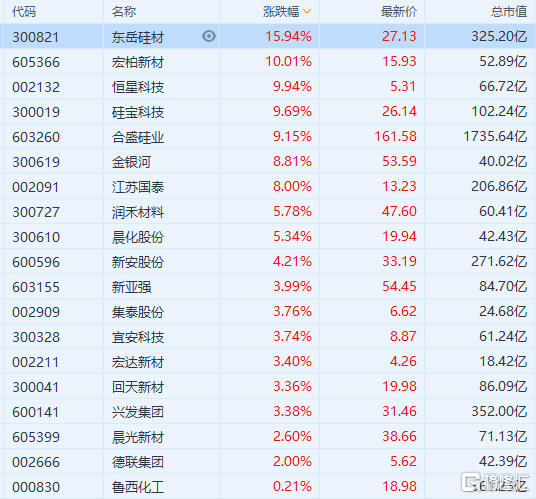This screenshot has width=536, height=499.
Task: Toggle the 涨跌幅 sort arrow
Action: (x=307, y=12)
